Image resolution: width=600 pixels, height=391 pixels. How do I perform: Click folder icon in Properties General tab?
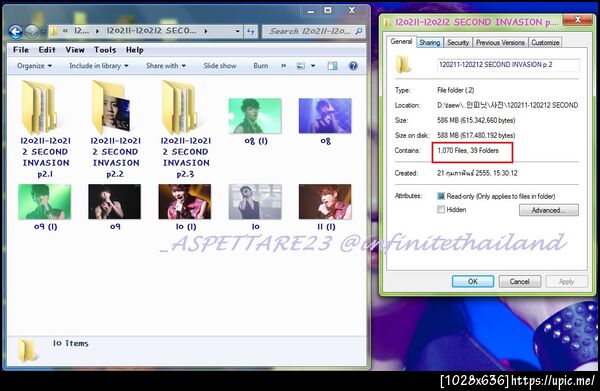pyautogui.click(x=403, y=64)
